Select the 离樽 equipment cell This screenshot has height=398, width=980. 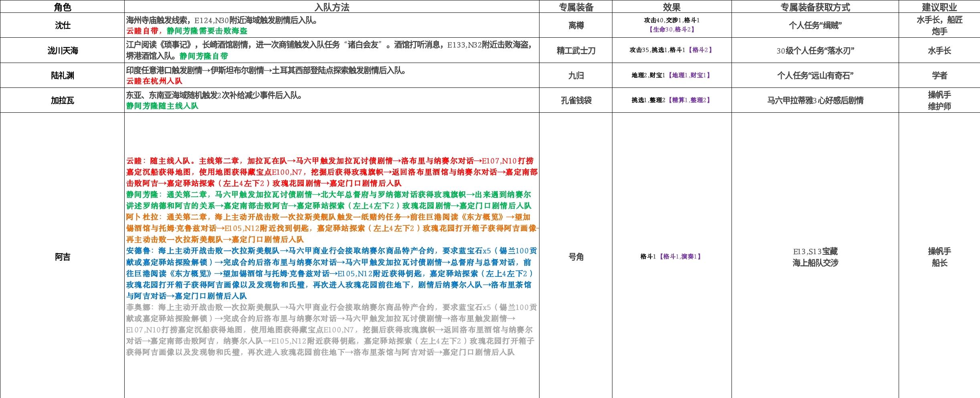[576, 25]
